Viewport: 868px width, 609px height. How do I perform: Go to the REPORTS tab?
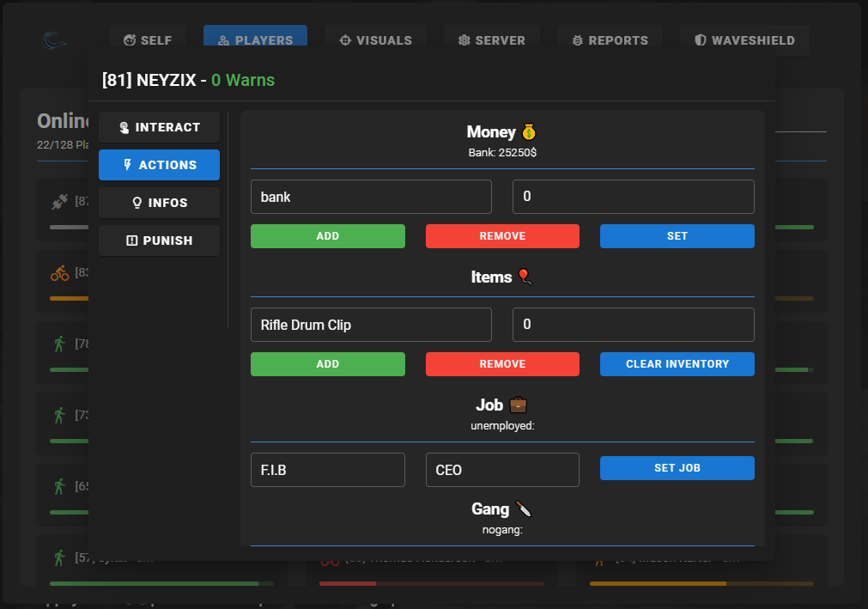click(610, 40)
